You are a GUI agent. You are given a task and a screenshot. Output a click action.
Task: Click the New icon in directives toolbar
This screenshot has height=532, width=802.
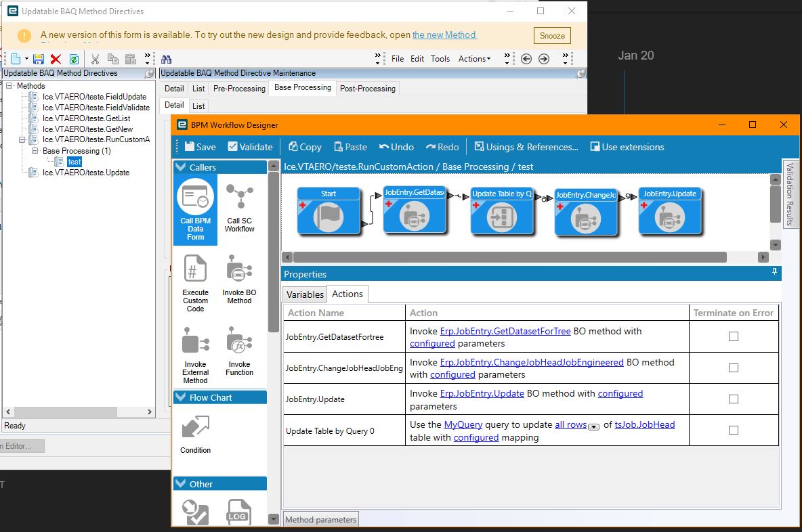click(16, 60)
